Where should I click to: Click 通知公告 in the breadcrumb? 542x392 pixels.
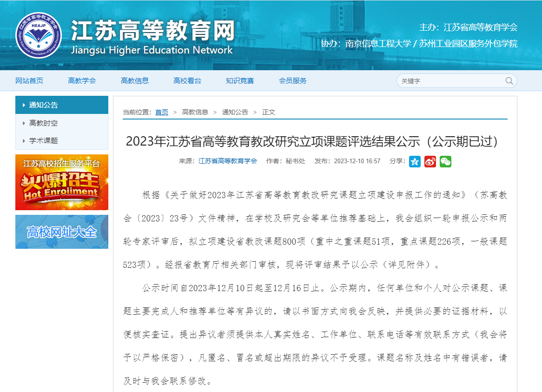coord(235,112)
